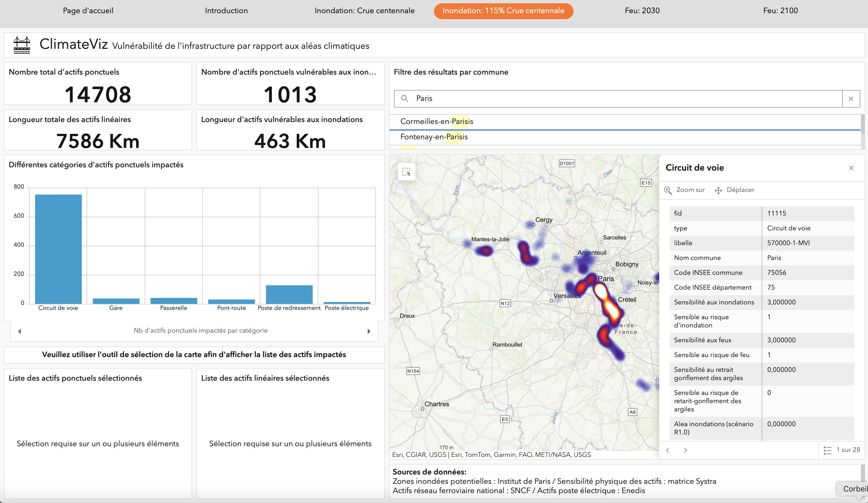Click the Zoom sur magnifier icon
This screenshot has height=503, width=868.
pyautogui.click(x=668, y=190)
